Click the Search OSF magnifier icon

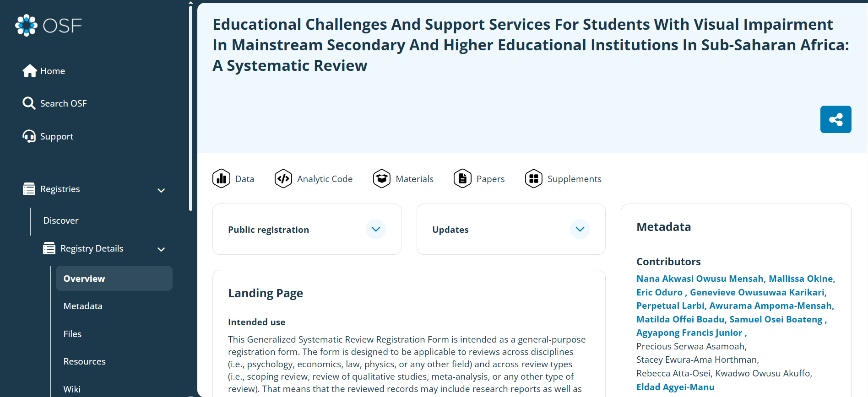[x=29, y=103]
